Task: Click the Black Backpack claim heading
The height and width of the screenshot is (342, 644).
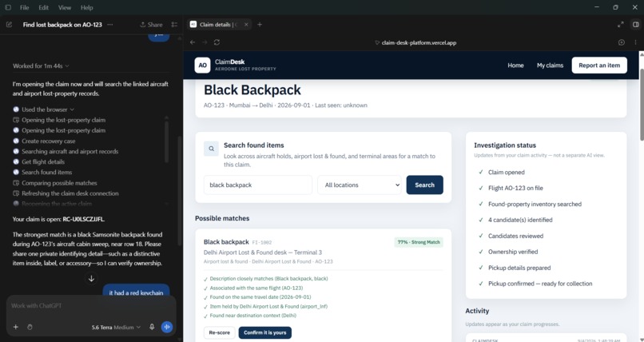Action: pyautogui.click(x=252, y=90)
